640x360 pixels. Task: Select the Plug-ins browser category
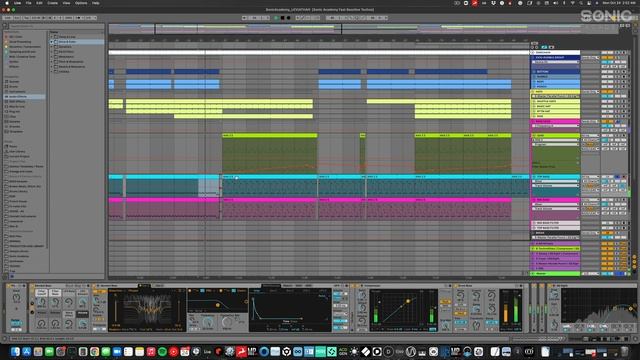click(x=14, y=111)
